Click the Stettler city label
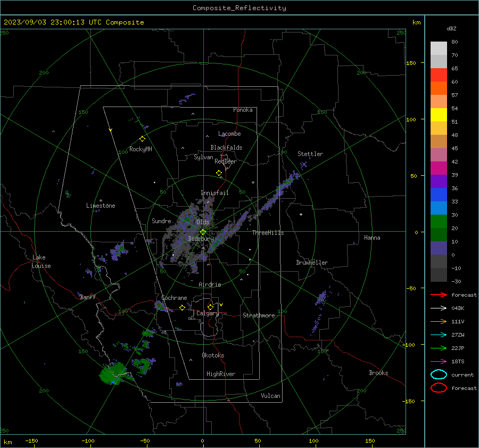Screen dimensions: 479x448 tap(310, 154)
